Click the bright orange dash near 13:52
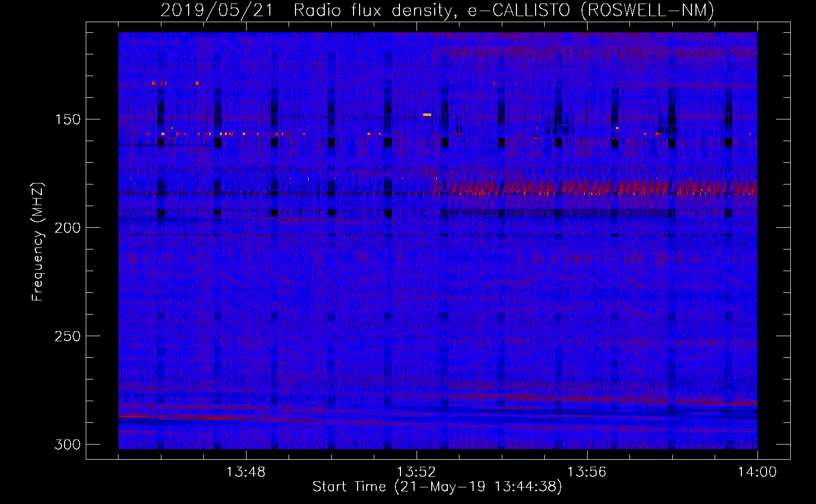Screen dimensions: 816x504 tap(427, 115)
